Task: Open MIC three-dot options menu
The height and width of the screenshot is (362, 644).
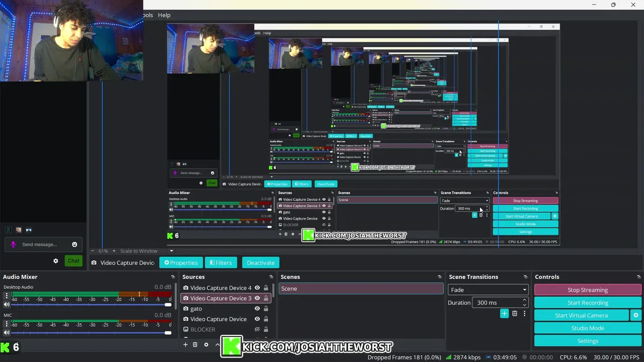Action: tap(7, 324)
